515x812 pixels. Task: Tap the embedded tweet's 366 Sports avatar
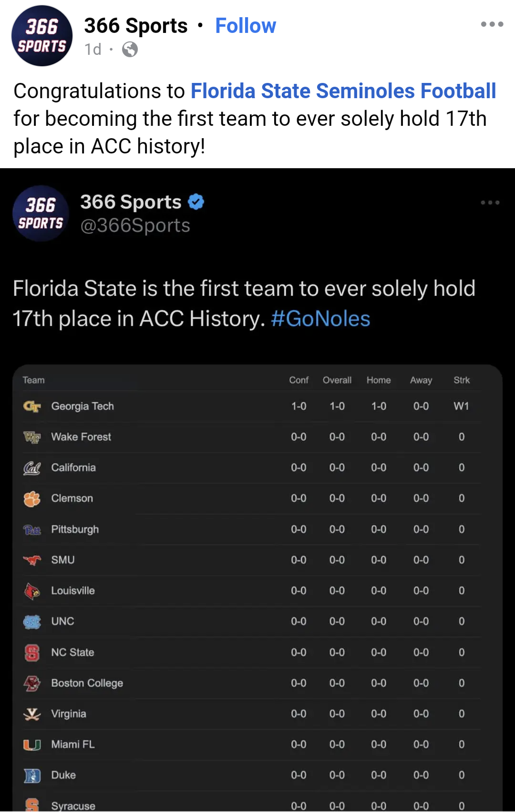coord(41,213)
